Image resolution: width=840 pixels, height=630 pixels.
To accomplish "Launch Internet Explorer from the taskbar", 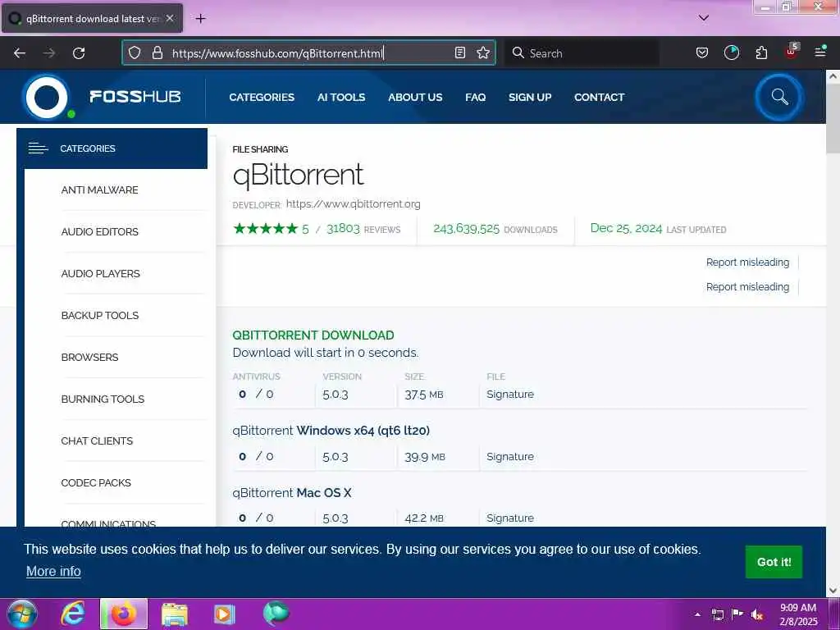I will pyautogui.click(x=73, y=614).
